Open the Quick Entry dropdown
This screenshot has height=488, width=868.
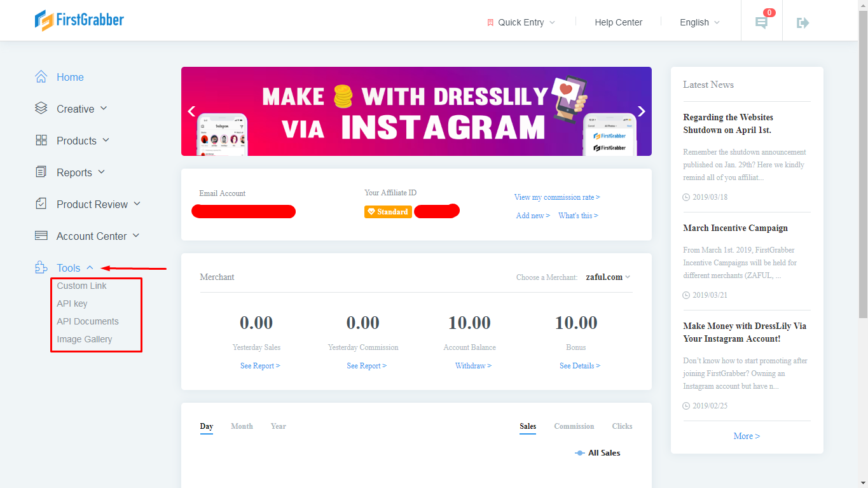click(x=521, y=22)
